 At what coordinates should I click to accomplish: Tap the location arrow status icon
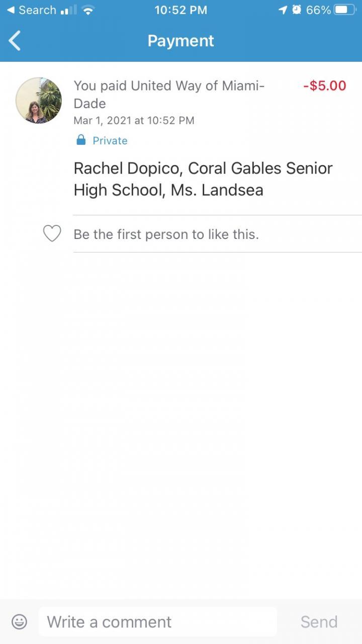click(x=283, y=10)
